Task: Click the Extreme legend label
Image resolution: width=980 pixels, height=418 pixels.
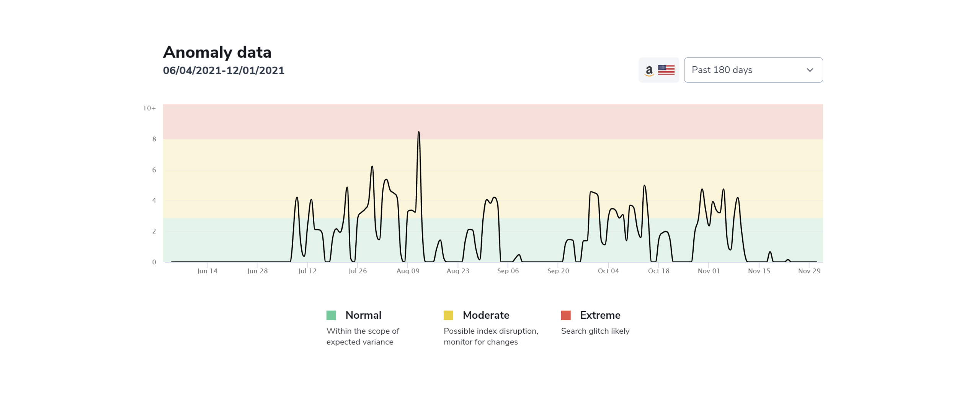Action: (x=600, y=315)
